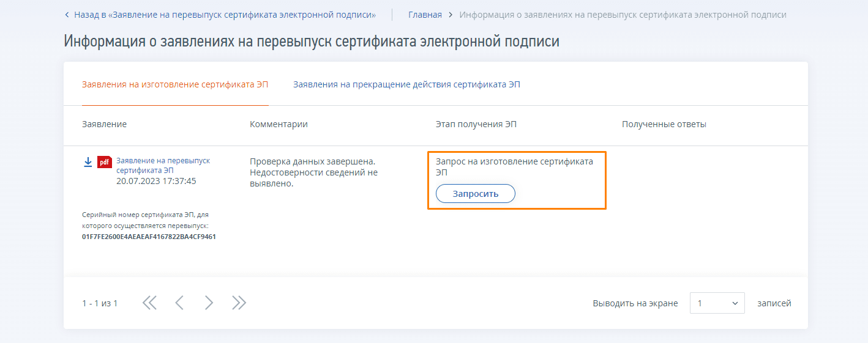Advance to the next page with single-right arrow

(x=209, y=303)
